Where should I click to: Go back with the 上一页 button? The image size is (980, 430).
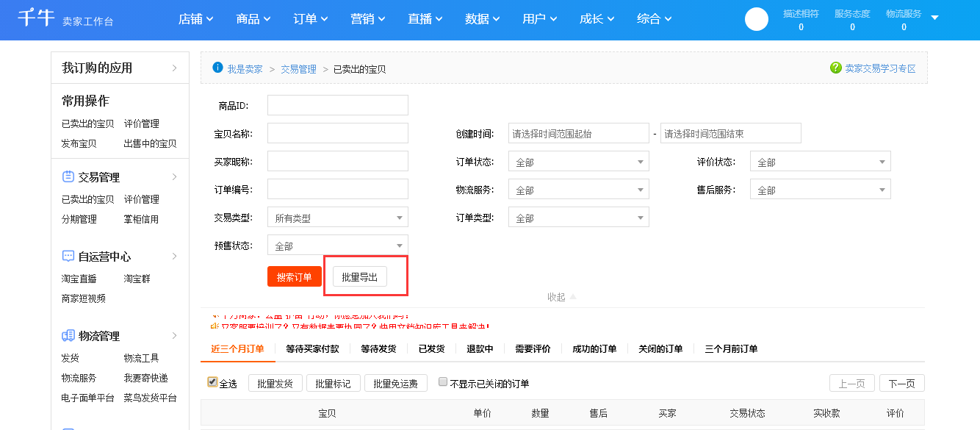click(x=852, y=383)
